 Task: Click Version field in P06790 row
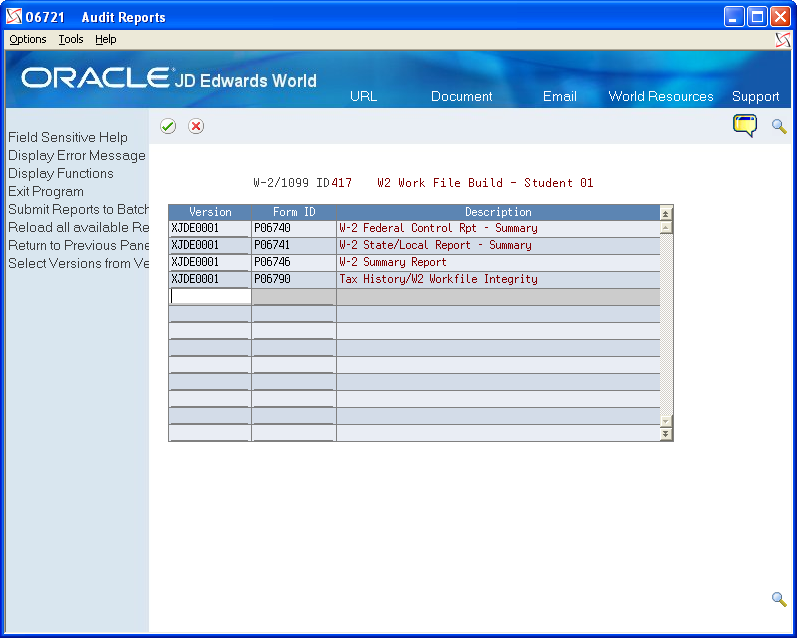point(210,279)
